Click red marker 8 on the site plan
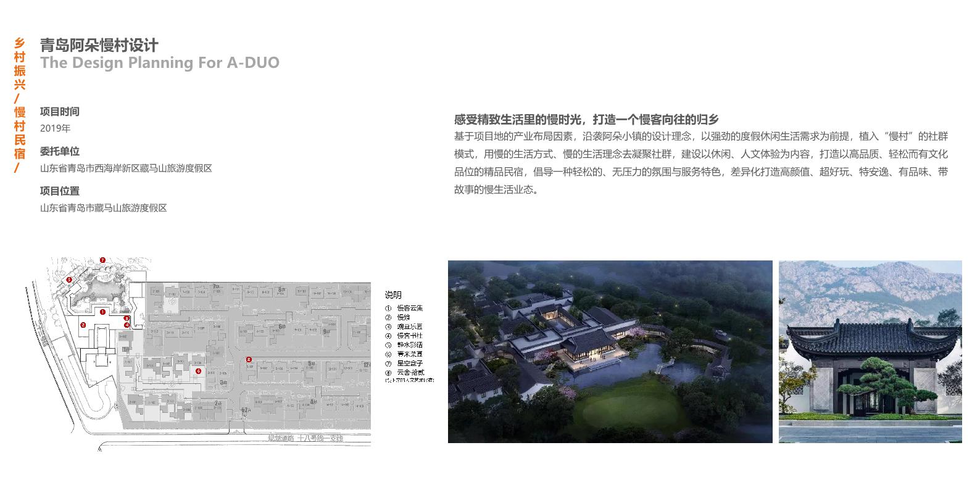The width and height of the screenshot is (980, 490). coord(249,359)
